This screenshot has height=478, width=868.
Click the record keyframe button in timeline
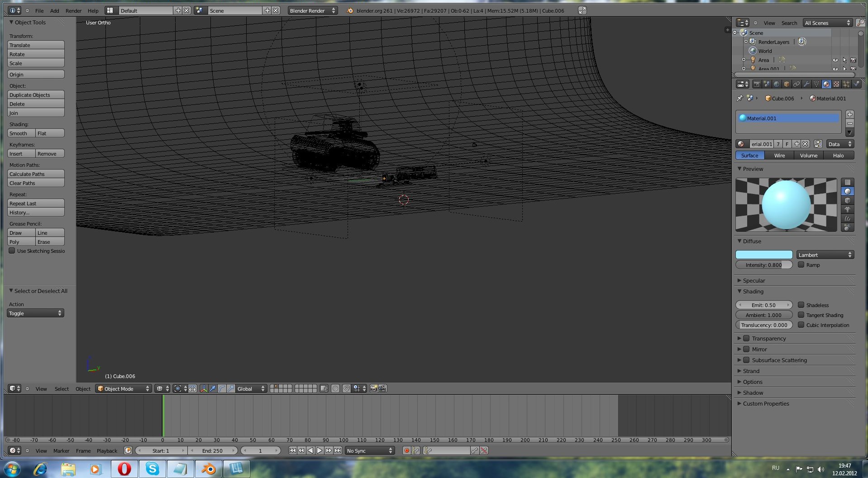[x=406, y=451]
